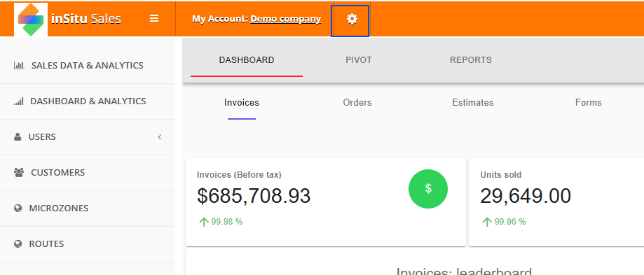The image size is (644, 275).
Task: Select the Invoices sub-tab
Action: click(x=242, y=103)
